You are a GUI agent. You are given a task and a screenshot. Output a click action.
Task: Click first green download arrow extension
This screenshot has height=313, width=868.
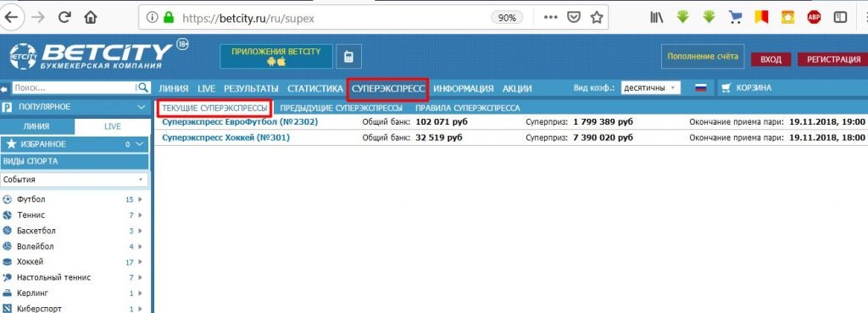point(682,17)
